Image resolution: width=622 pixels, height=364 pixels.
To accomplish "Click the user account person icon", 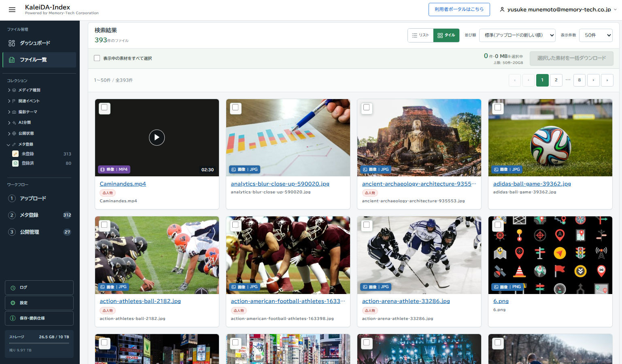I will click(502, 9).
